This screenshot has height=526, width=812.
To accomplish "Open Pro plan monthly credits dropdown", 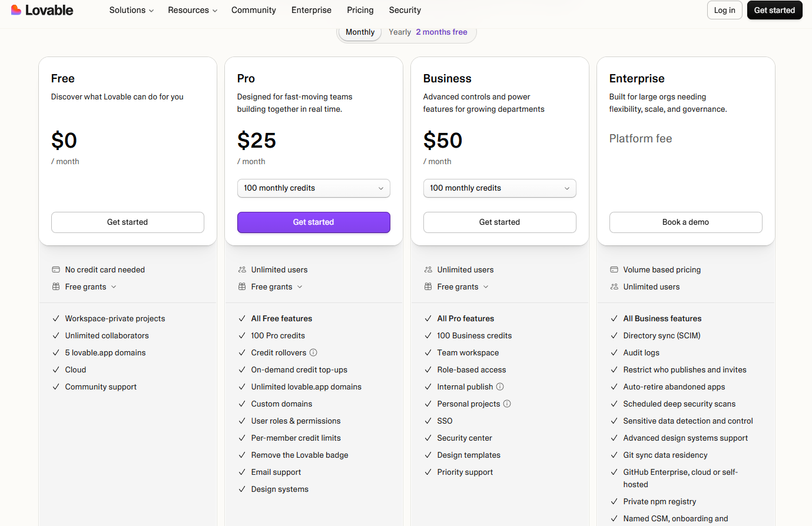I will (314, 188).
